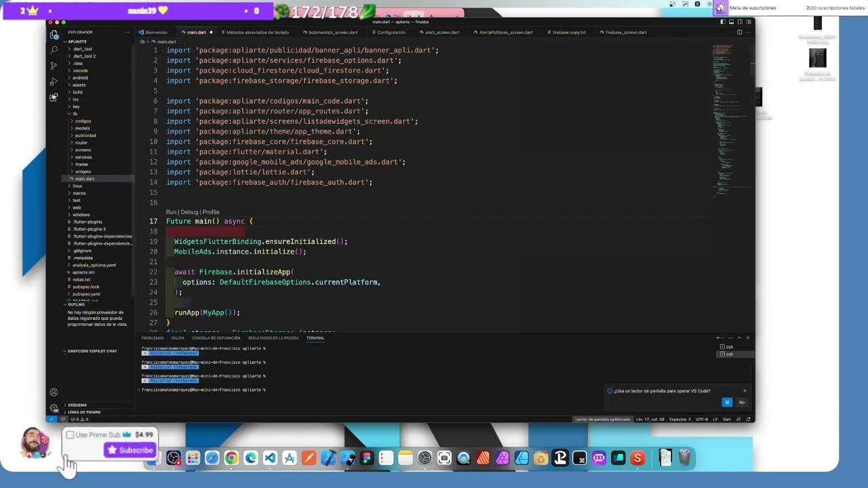Tick the Use Prime Sub checkbox

(70, 435)
